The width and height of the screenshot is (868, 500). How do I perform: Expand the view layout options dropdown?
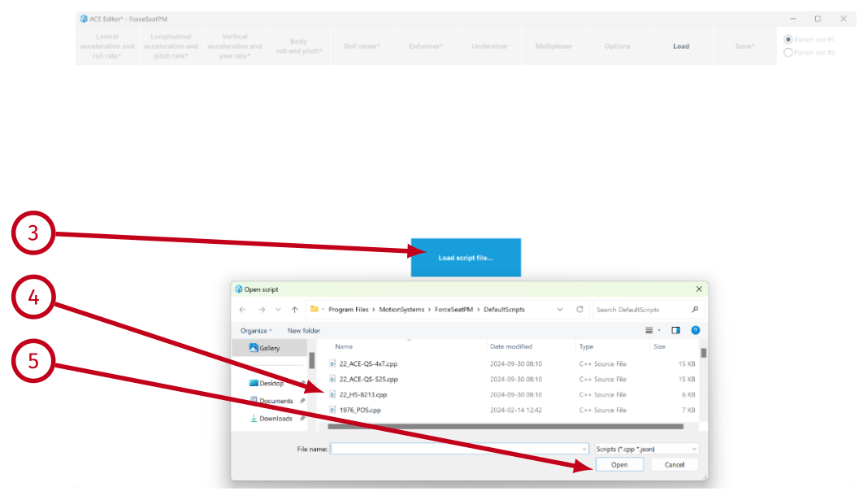(x=659, y=330)
